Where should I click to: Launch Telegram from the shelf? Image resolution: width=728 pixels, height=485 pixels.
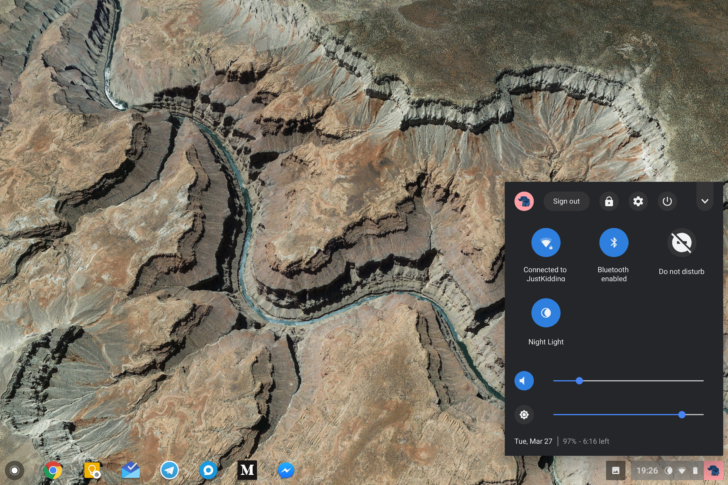(x=170, y=470)
